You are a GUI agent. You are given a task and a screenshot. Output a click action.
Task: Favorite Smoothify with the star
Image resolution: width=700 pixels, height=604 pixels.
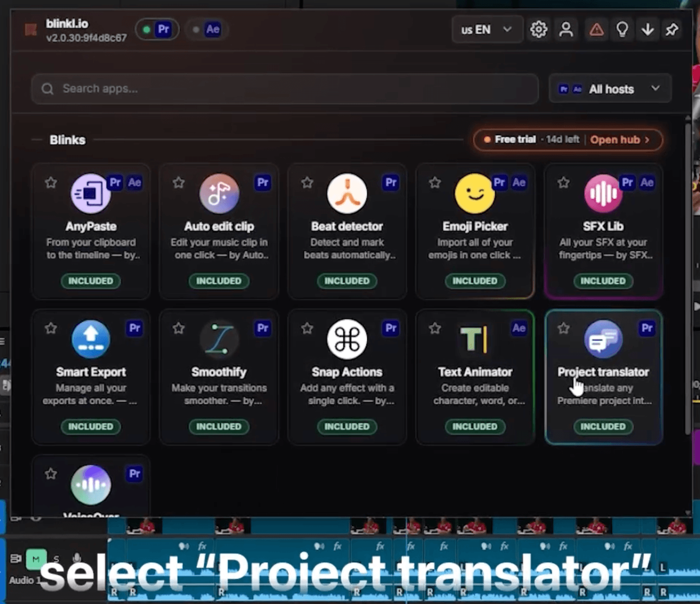[179, 328]
